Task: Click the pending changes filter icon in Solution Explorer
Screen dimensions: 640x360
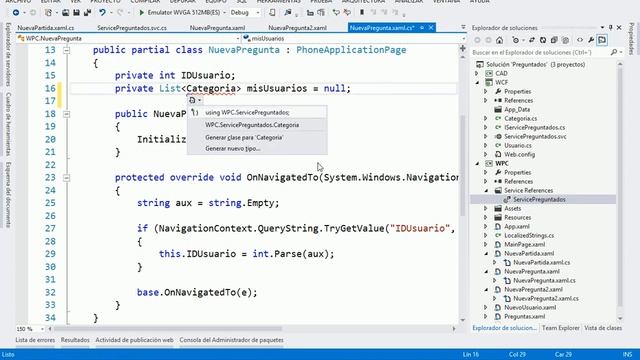Action: coord(516,40)
